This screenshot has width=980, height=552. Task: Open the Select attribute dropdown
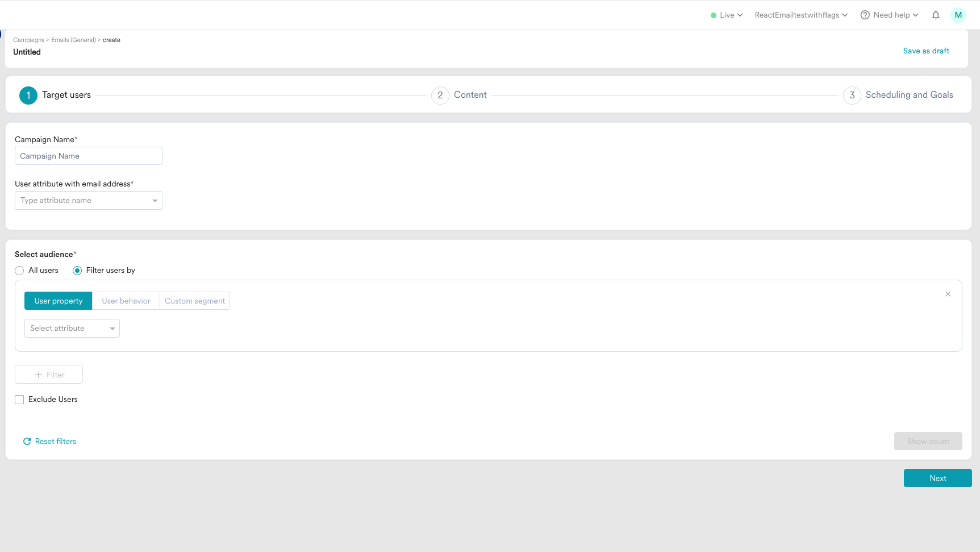pos(72,329)
